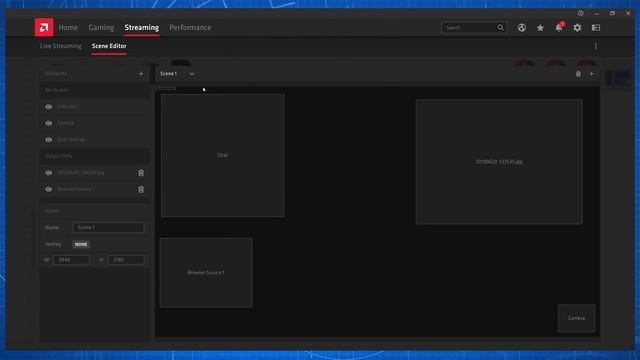Select the Camera box on canvas
The image size is (640, 360).
coord(576,318)
